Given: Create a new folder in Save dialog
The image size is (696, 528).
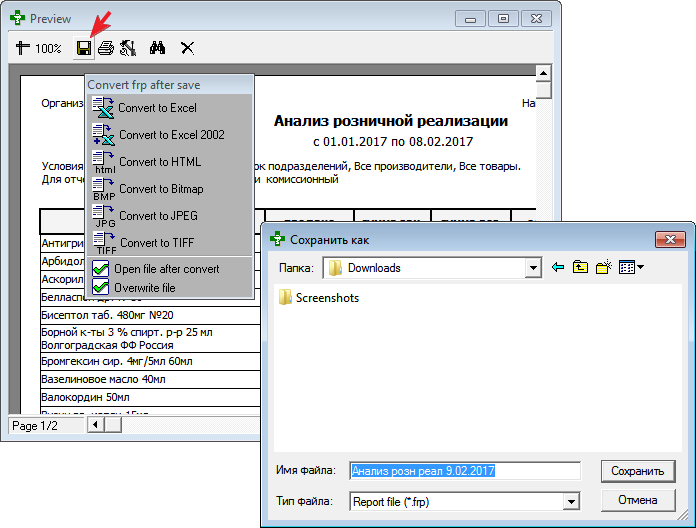Looking at the screenshot, I should (x=603, y=268).
